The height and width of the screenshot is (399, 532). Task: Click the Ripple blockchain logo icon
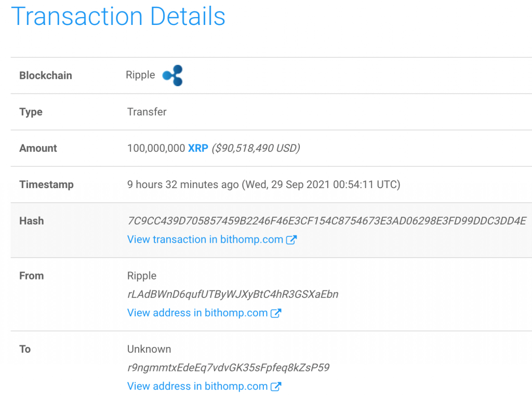(x=172, y=75)
